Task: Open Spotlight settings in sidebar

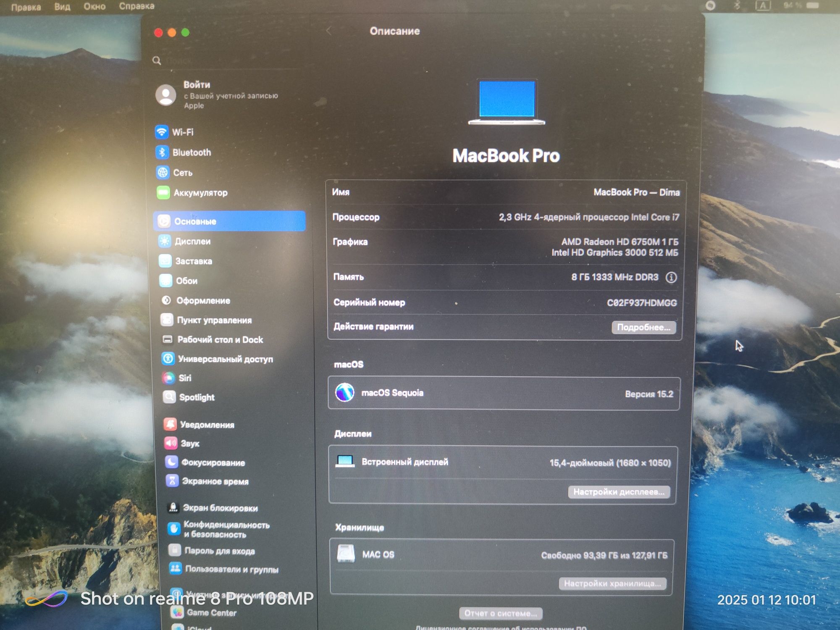Action: click(189, 397)
